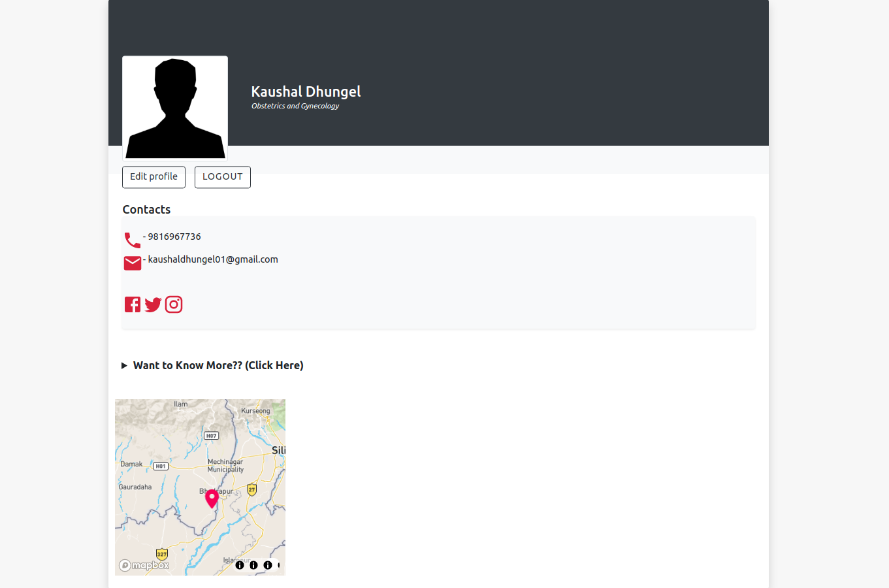Open the Facebook profile icon
This screenshot has width=889, height=588.
pyautogui.click(x=133, y=304)
